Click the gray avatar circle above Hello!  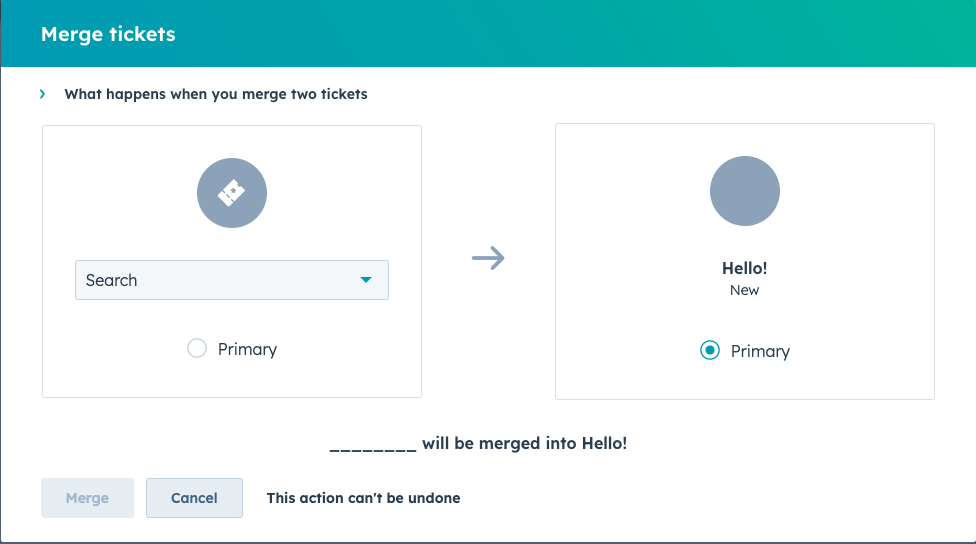(745, 191)
